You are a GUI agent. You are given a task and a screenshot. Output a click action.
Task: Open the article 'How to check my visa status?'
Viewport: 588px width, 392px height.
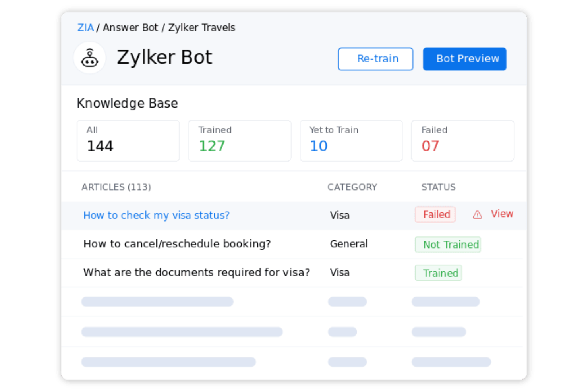[156, 215]
